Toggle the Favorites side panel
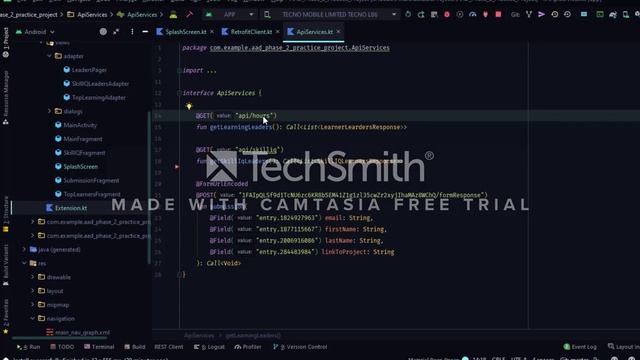Screen dimensions: 640x360 tap(6, 316)
